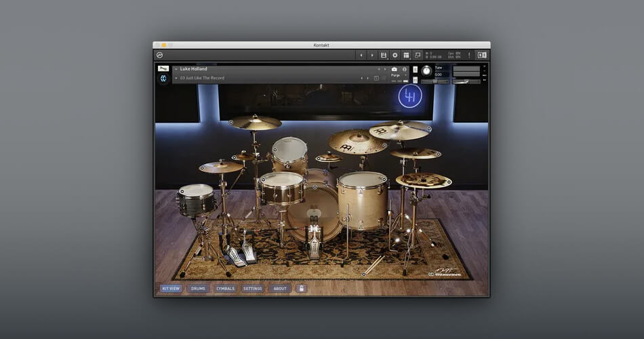
Task: Switch to the Cymbals tab
Action: click(x=226, y=288)
